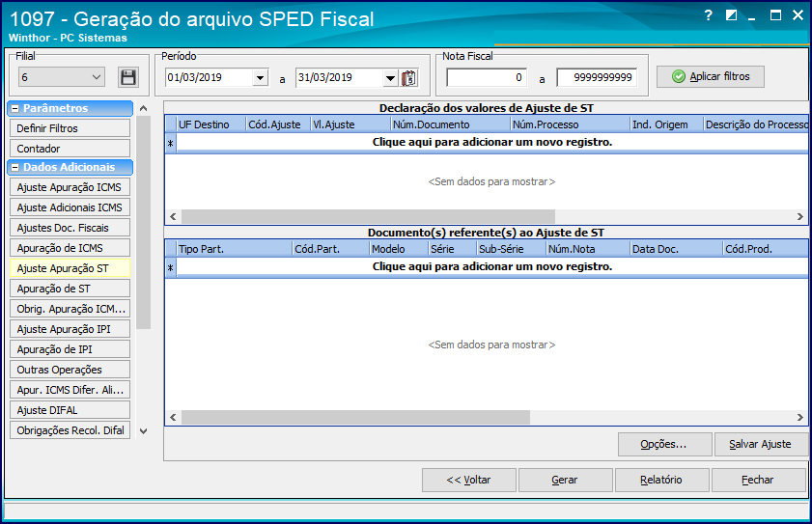Click the Vl.Ajuste column header
The image size is (812, 524).
pos(350,124)
